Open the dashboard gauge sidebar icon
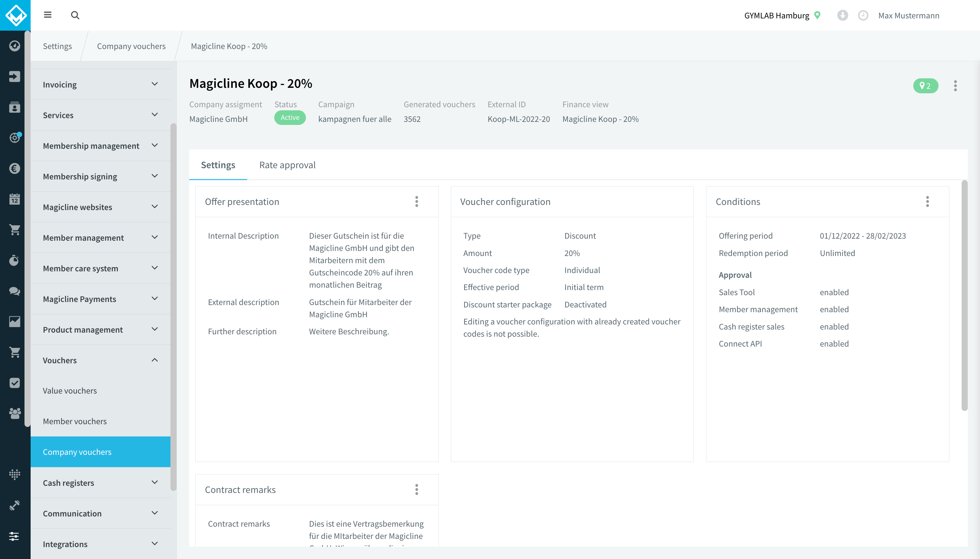 tap(15, 46)
